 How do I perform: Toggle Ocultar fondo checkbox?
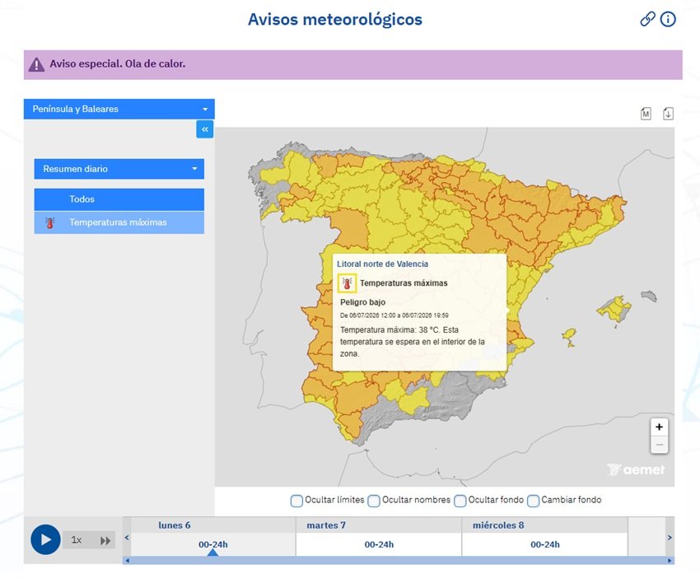pyautogui.click(x=460, y=501)
